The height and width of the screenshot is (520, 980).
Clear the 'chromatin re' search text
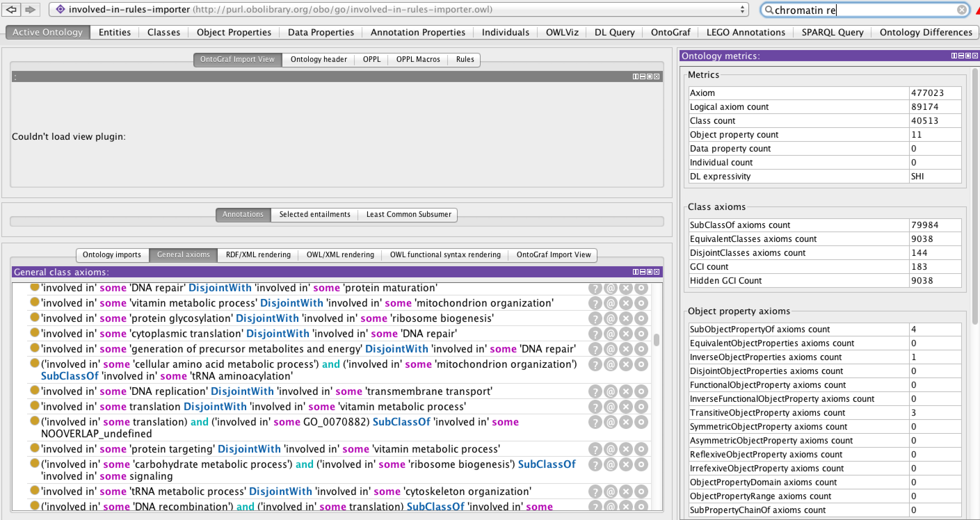coord(962,10)
